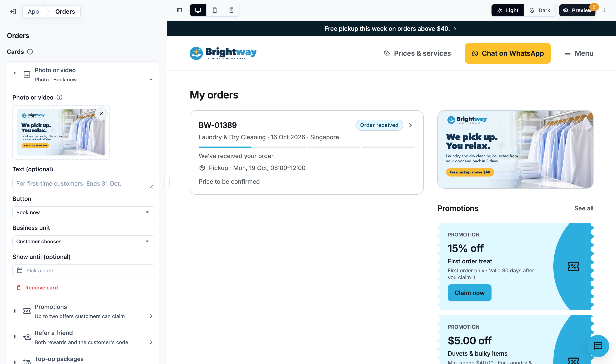Select desktop device preview icon
Screen dimensions: 616x364
click(x=198, y=10)
